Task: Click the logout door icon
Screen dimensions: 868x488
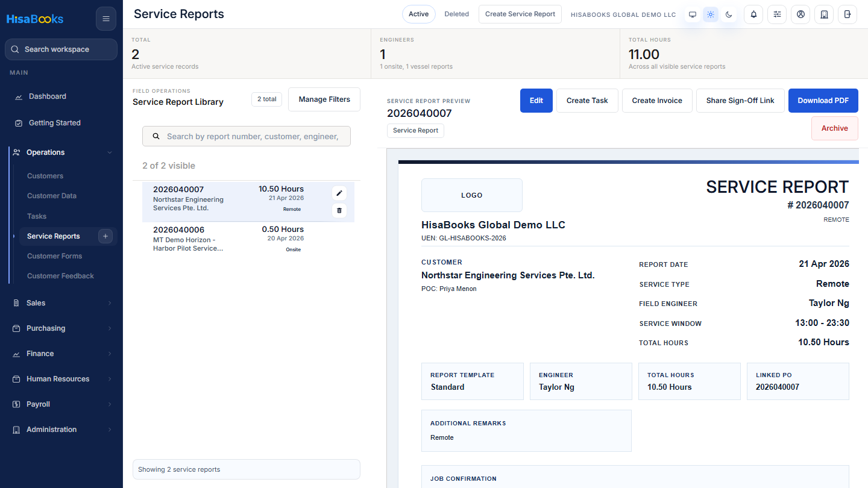Action: pyautogui.click(x=848, y=14)
